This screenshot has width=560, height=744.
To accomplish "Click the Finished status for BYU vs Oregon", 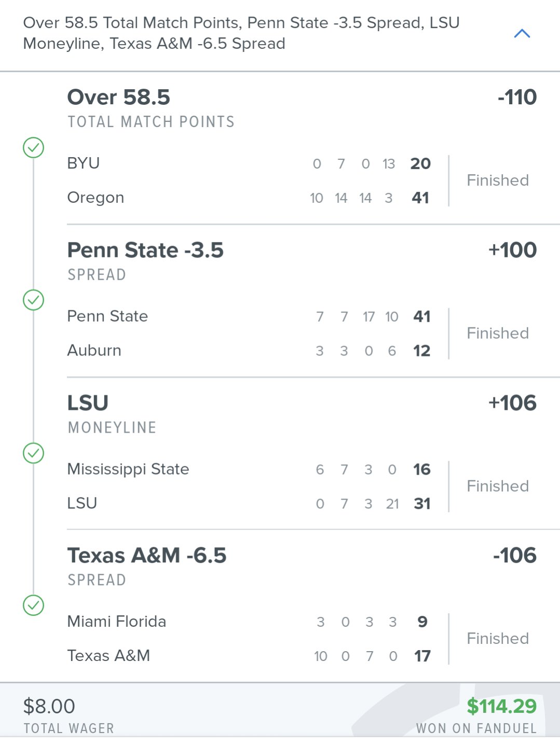I will (498, 181).
